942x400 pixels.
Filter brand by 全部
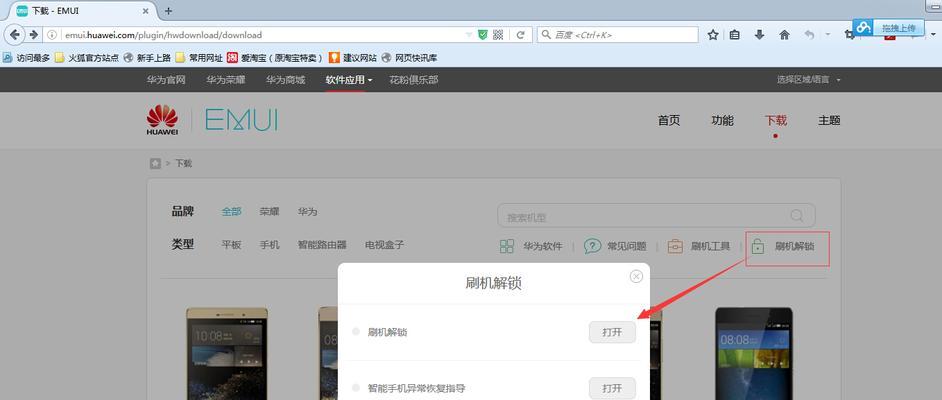click(x=231, y=212)
